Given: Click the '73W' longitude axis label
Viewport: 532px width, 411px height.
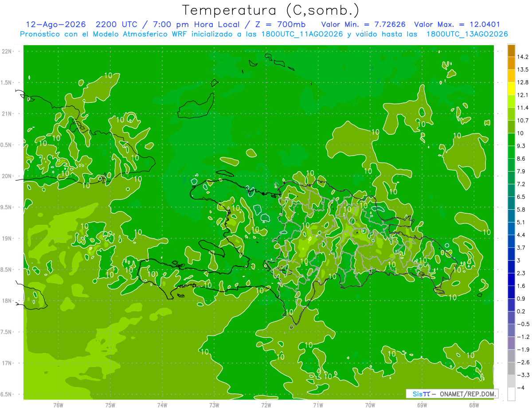Looking at the screenshot, I should 214,405.
